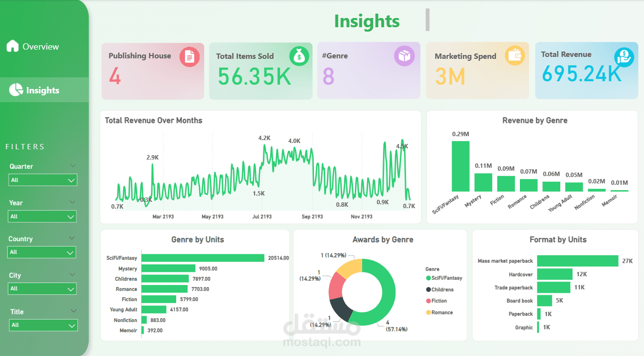Click the document icon on Publishing House card

pyautogui.click(x=190, y=57)
